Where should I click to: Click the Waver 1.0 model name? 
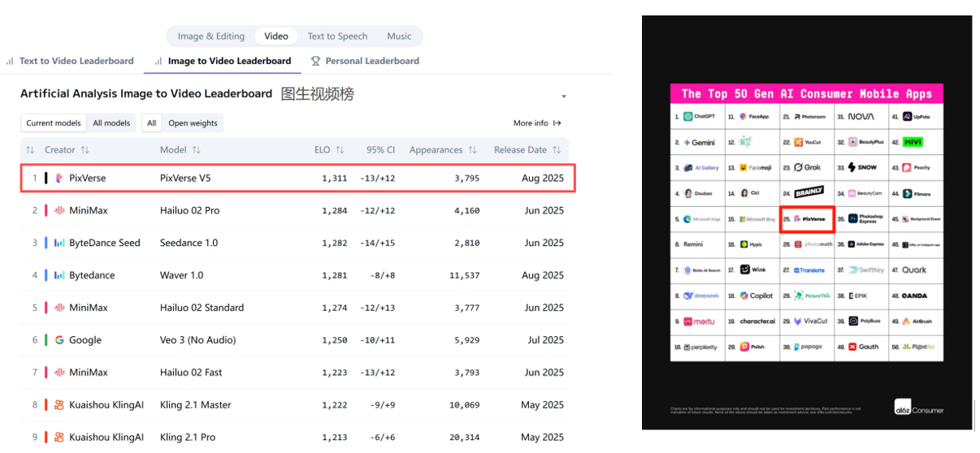[182, 275]
